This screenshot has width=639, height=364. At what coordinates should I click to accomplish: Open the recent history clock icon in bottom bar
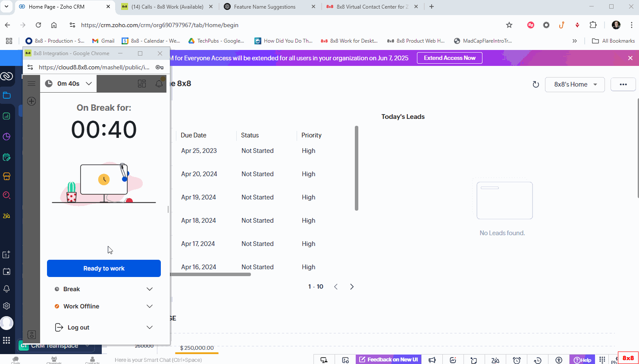pyautogui.click(x=538, y=360)
